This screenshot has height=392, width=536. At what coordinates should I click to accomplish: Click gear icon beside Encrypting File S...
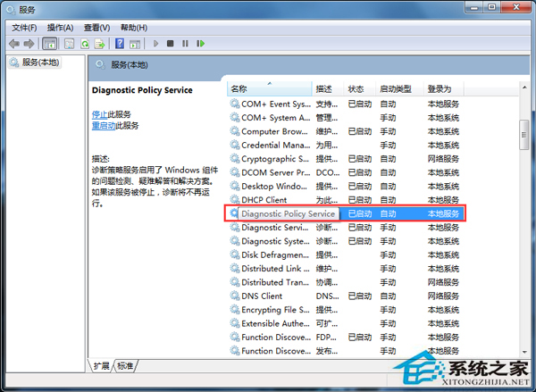[x=234, y=310]
